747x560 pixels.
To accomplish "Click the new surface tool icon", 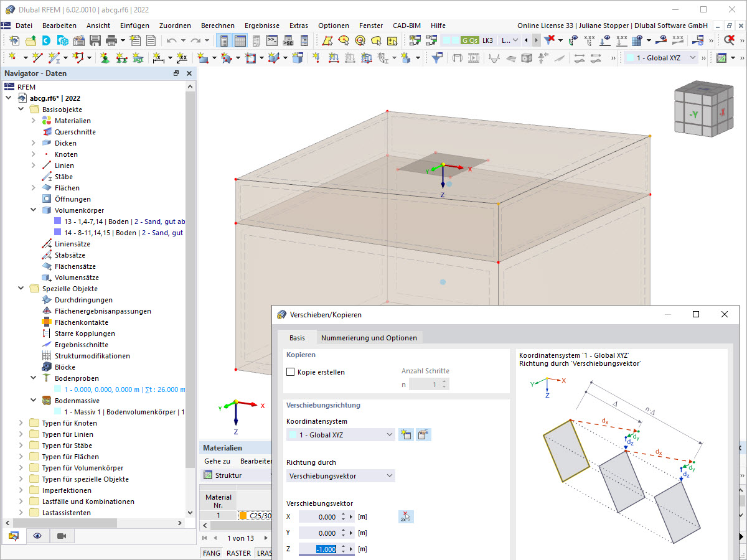I will pyautogui.click(x=203, y=58).
